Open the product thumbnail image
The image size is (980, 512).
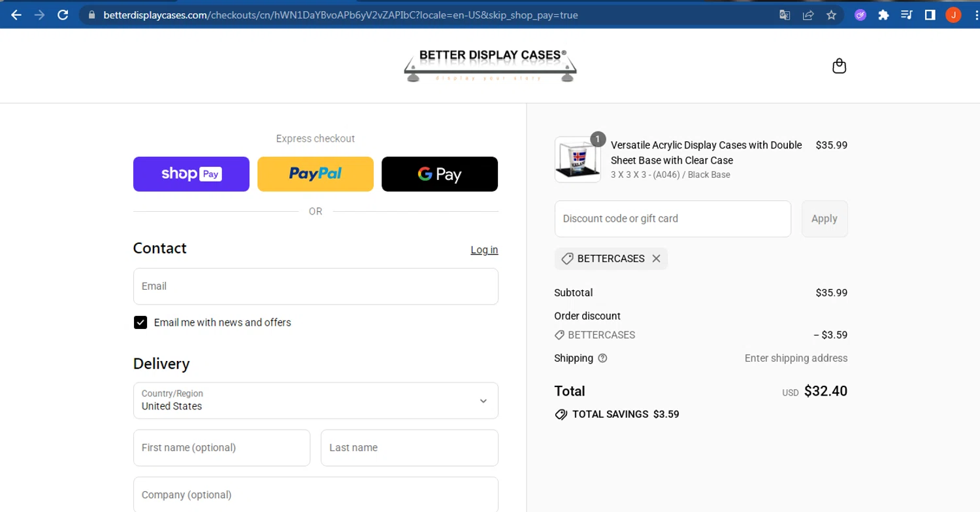click(x=578, y=160)
